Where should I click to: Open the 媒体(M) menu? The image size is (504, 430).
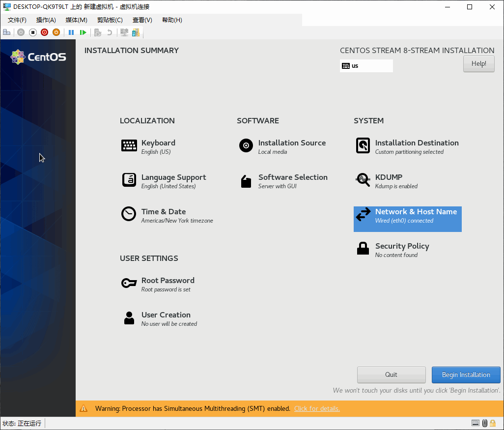[76, 20]
